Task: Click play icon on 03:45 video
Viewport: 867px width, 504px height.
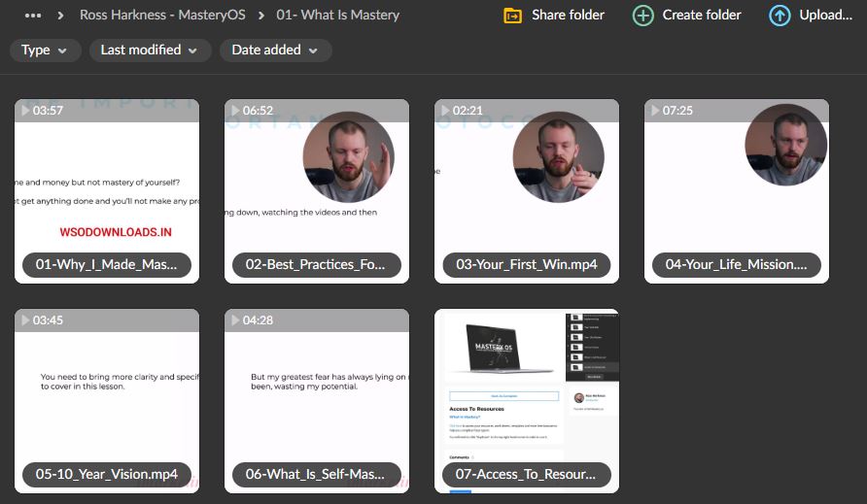Action: coord(25,320)
